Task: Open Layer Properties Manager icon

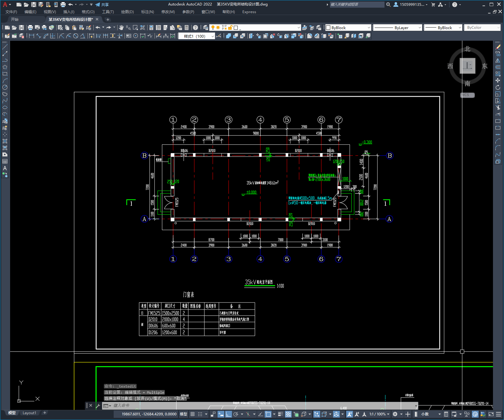Action: (206, 28)
